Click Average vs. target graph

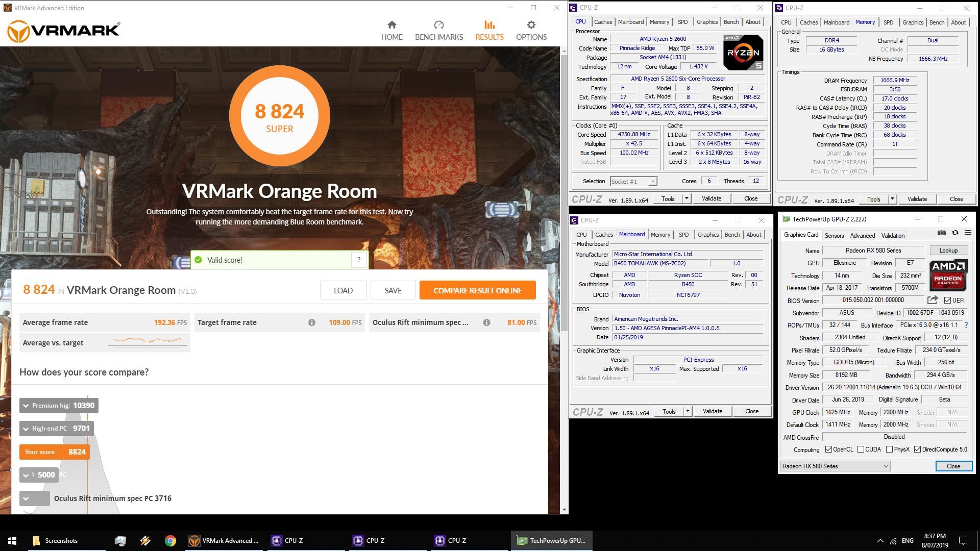pos(148,341)
